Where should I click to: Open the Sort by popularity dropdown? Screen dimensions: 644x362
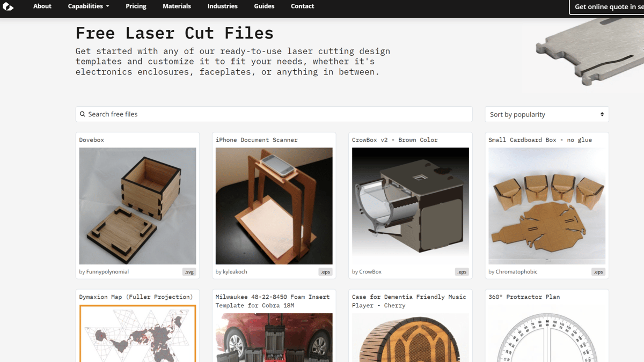pyautogui.click(x=547, y=114)
